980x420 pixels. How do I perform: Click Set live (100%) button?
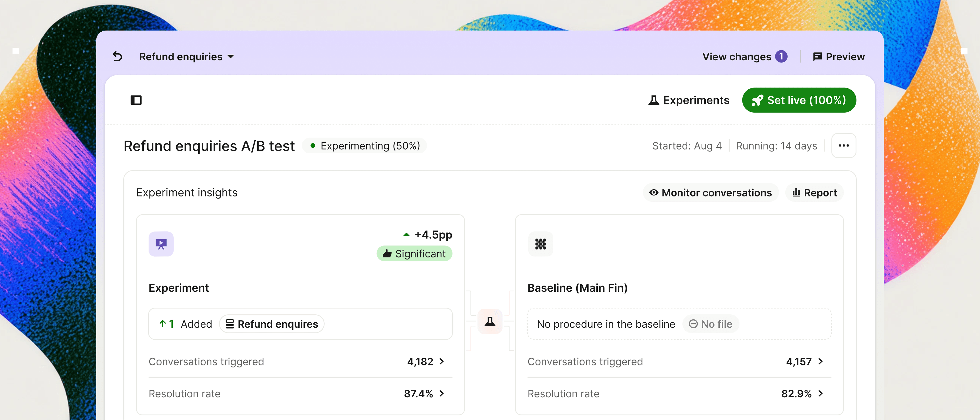point(799,100)
